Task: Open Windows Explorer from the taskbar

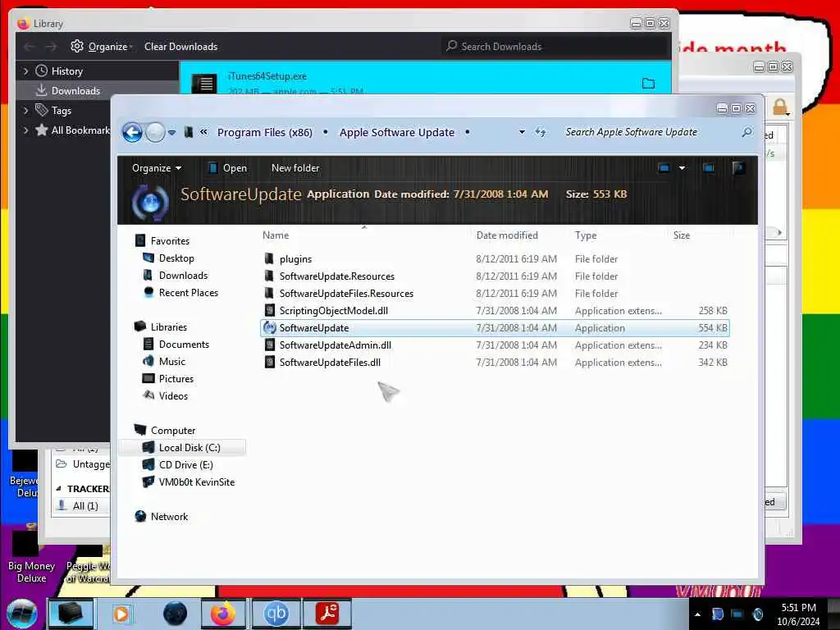Action: tap(71, 614)
